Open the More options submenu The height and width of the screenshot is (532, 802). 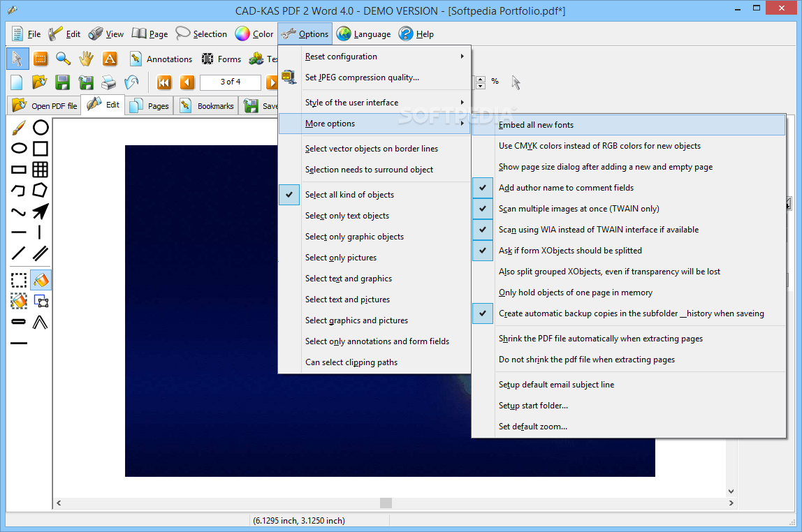(x=374, y=124)
